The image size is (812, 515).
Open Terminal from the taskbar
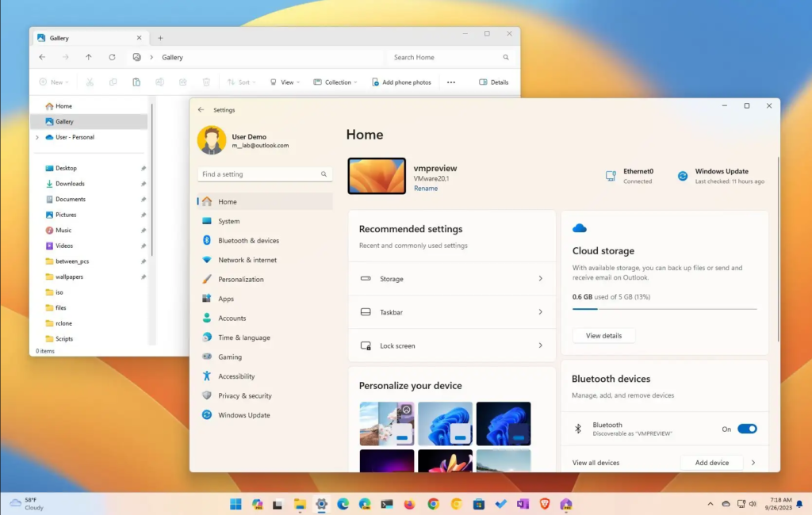pos(387,504)
